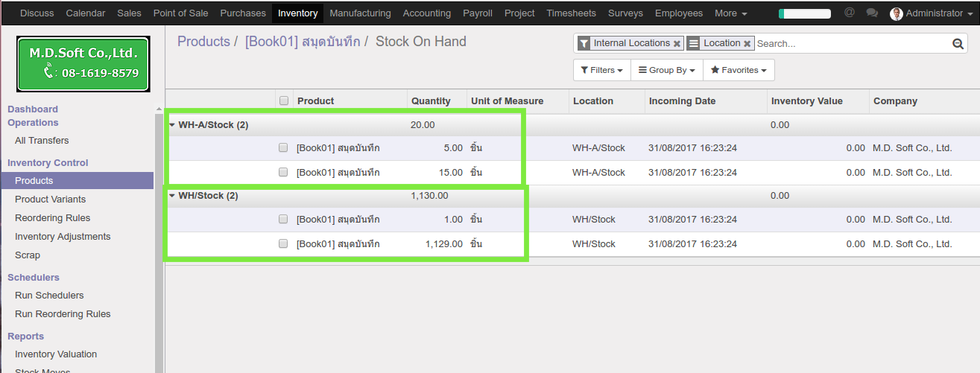Open the Manufacturing menu
The width and height of the screenshot is (980, 373).
(360, 13)
